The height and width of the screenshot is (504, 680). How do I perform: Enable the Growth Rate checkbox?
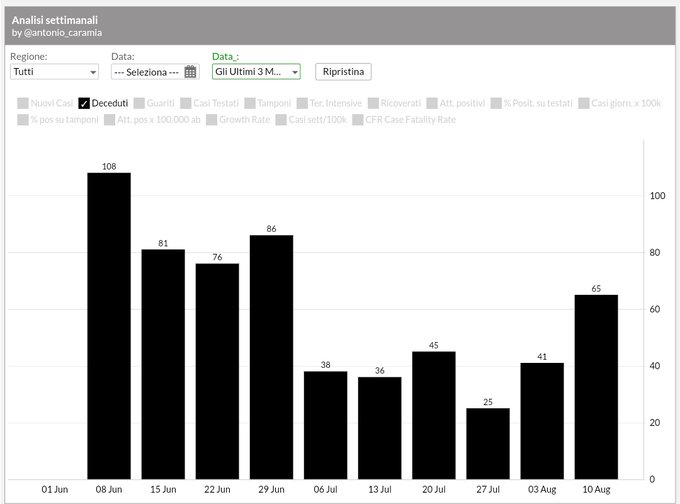tap(212, 120)
